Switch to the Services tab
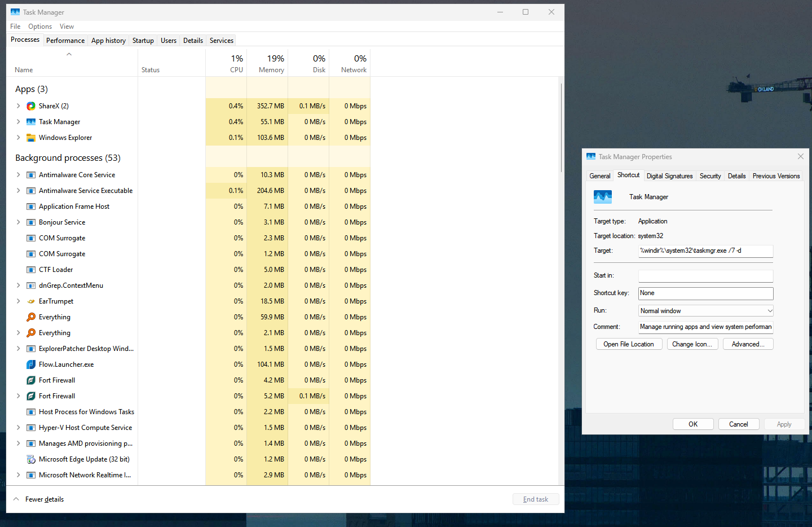 (x=222, y=41)
